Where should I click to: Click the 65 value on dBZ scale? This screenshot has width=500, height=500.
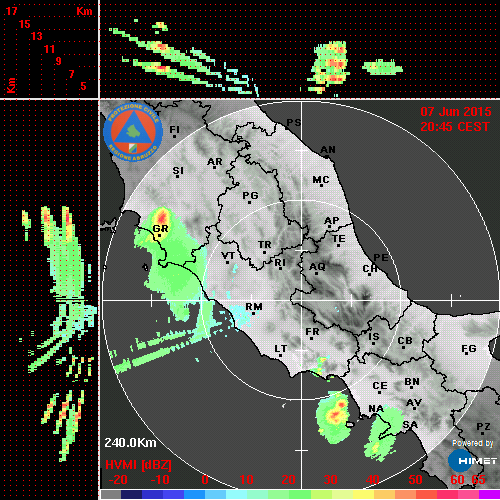point(479,480)
